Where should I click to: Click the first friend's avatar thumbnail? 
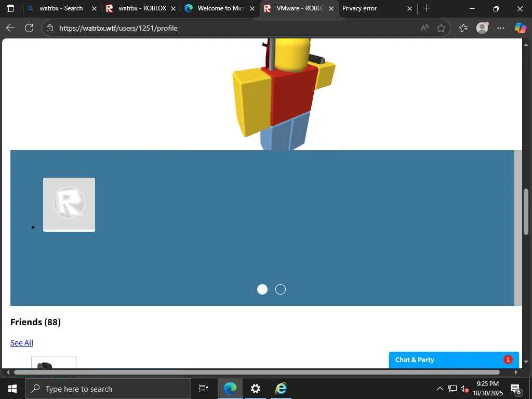click(x=54, y=362)
